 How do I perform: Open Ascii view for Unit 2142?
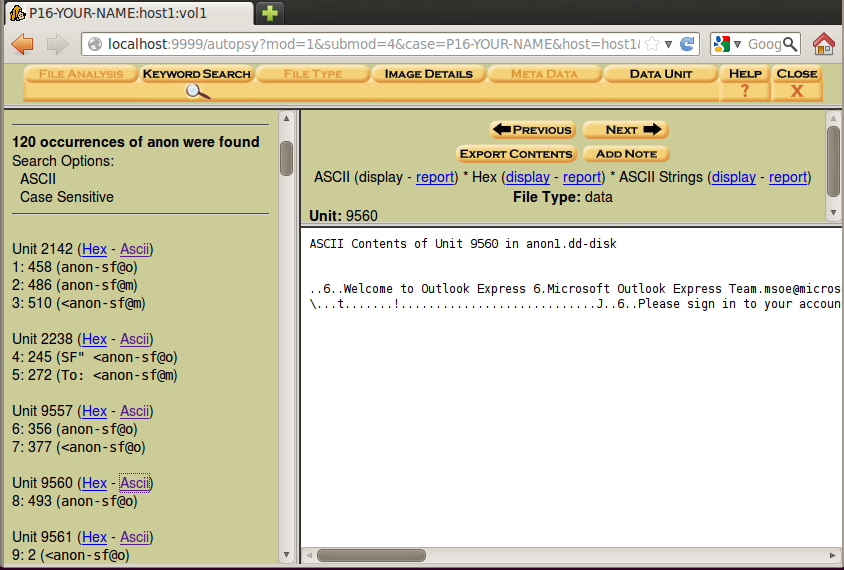[135, 249]
